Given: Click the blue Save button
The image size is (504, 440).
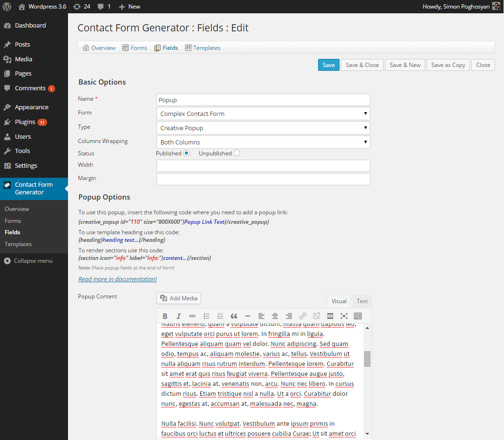Looking at the screenshot, I should coord(329,65).
